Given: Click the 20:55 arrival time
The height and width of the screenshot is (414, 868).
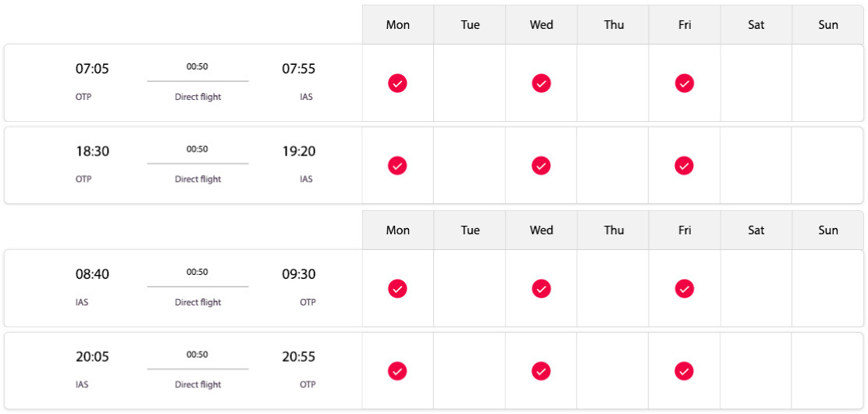Looking at the screenshot, I should (x=299, y=357).
